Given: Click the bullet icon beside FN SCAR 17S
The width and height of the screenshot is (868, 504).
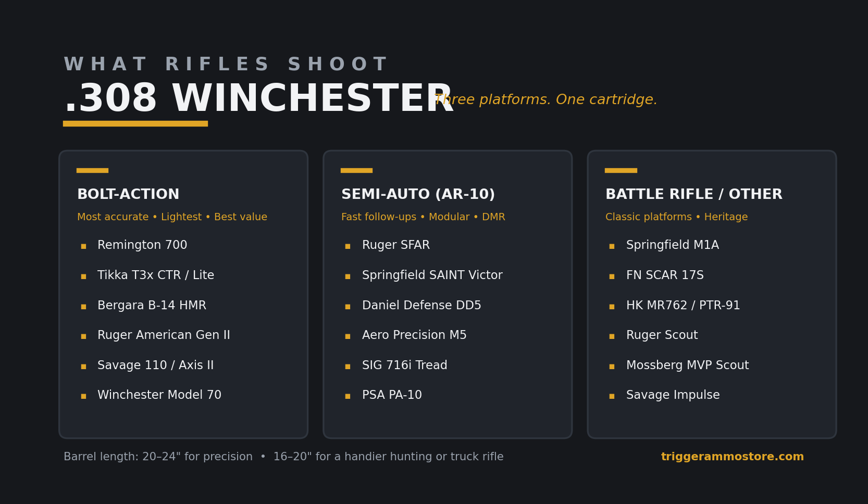Looking at the screenshot, I should (612, 276).
